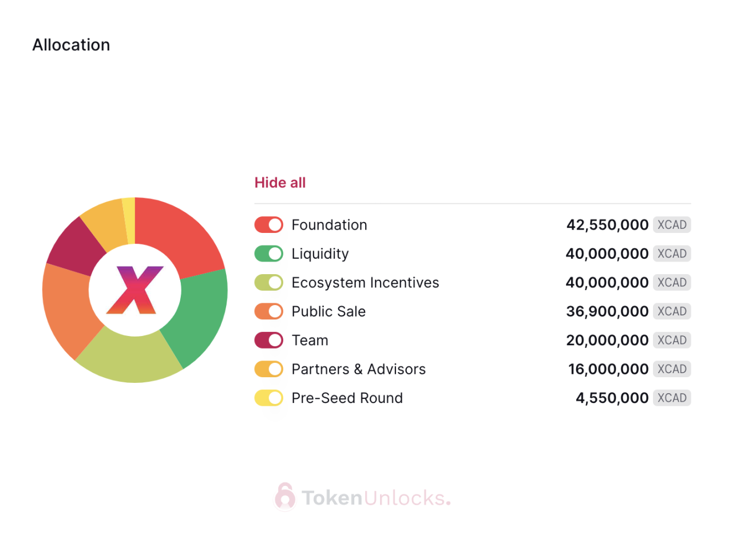
Task: Toggle the Team allocation switch
Action: 269,340
